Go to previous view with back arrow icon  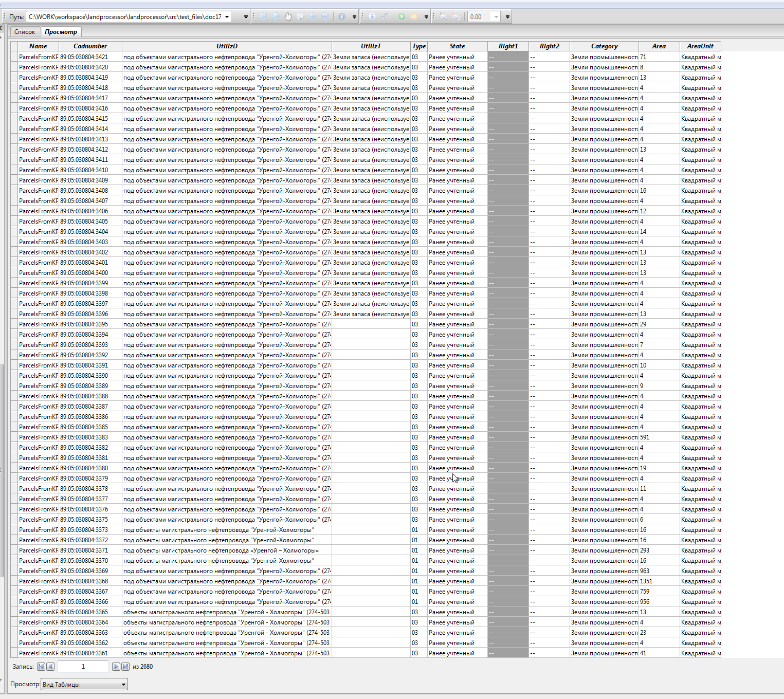click(313, 16)
